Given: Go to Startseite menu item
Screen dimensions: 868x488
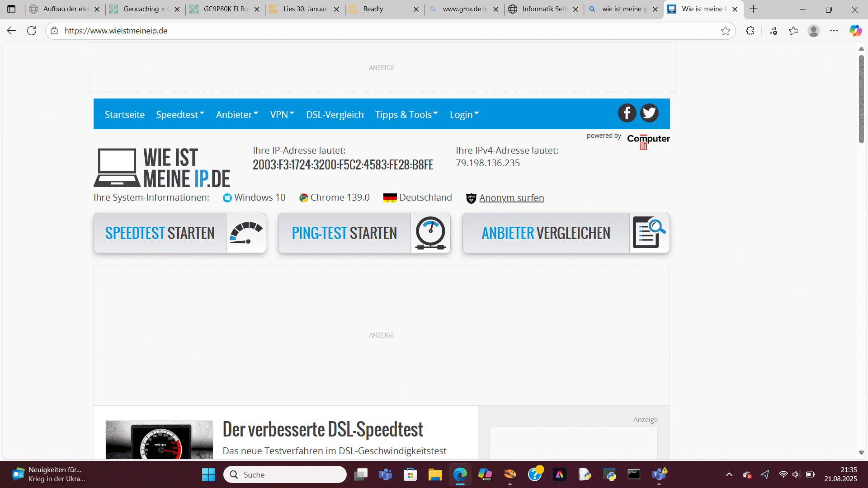Looking at the screenshot, I should (125, 115).
